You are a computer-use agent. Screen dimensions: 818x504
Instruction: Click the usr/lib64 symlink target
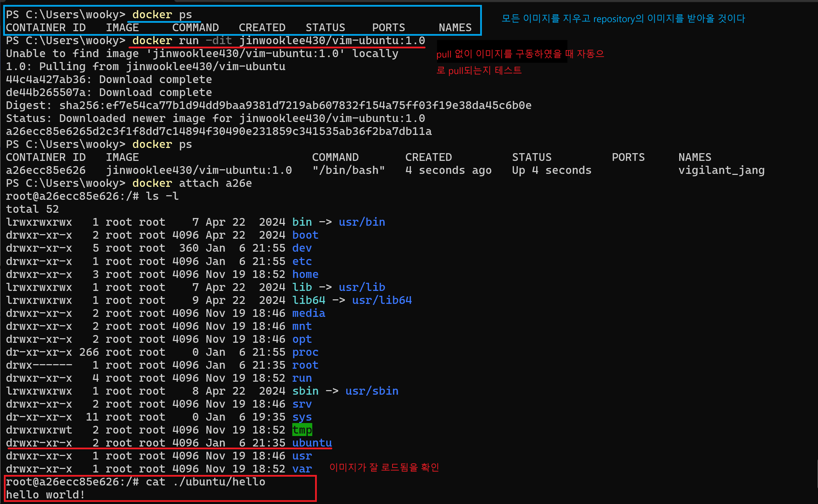click(x=382, y=300)
